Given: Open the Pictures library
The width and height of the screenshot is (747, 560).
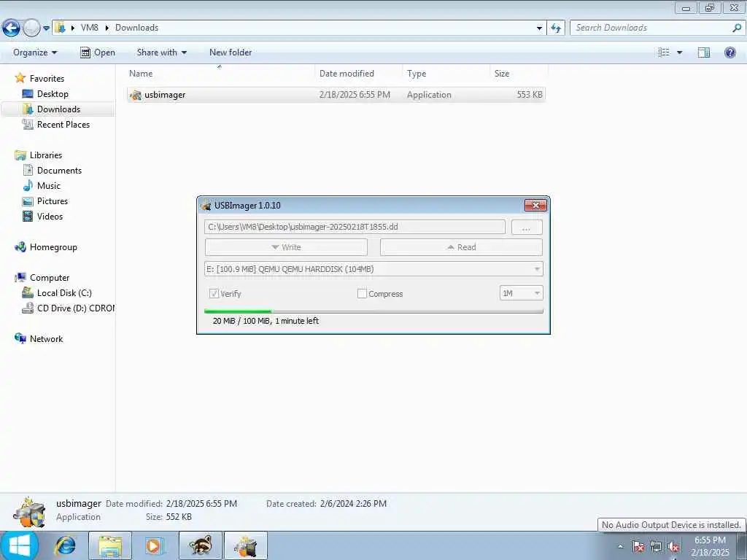Looking at the screenshot, I should [52, 201].
